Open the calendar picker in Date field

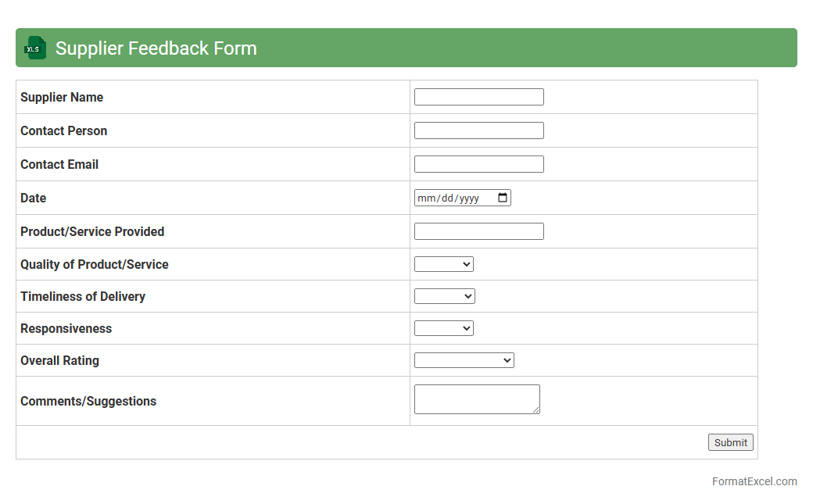pos(503,198)
